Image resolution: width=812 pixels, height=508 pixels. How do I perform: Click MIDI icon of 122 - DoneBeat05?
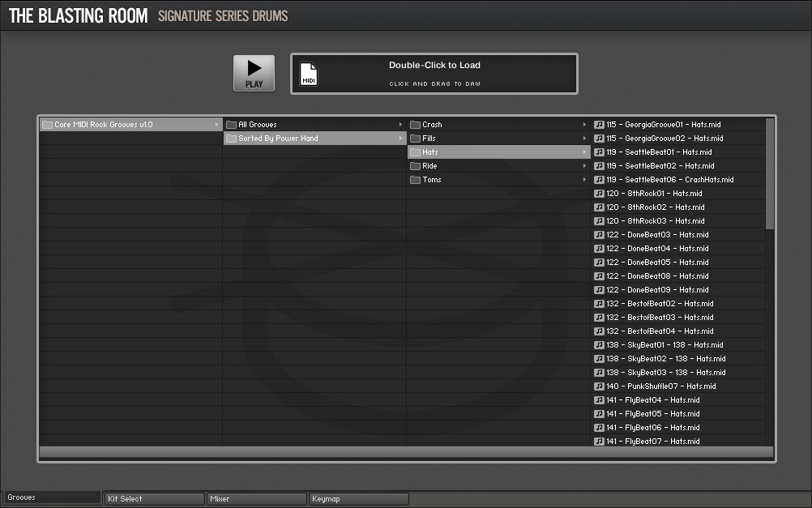[x=599, y=262]
